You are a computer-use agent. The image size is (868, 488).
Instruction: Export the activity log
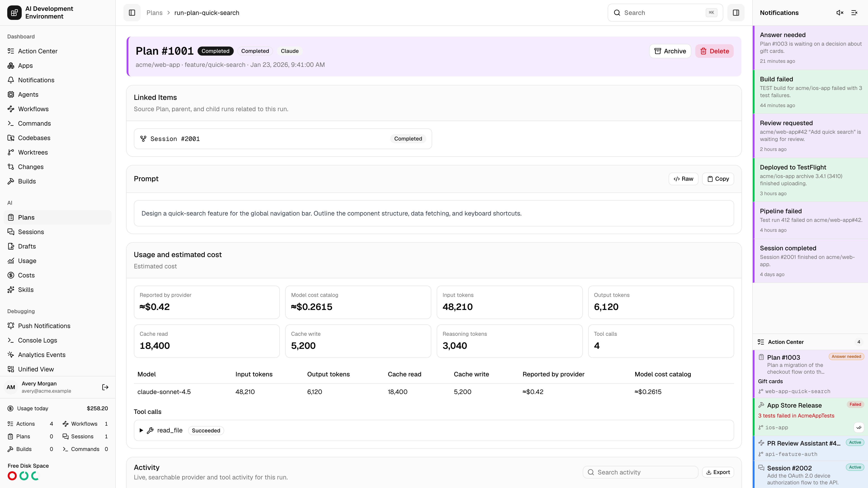click(x=718, y=472)
